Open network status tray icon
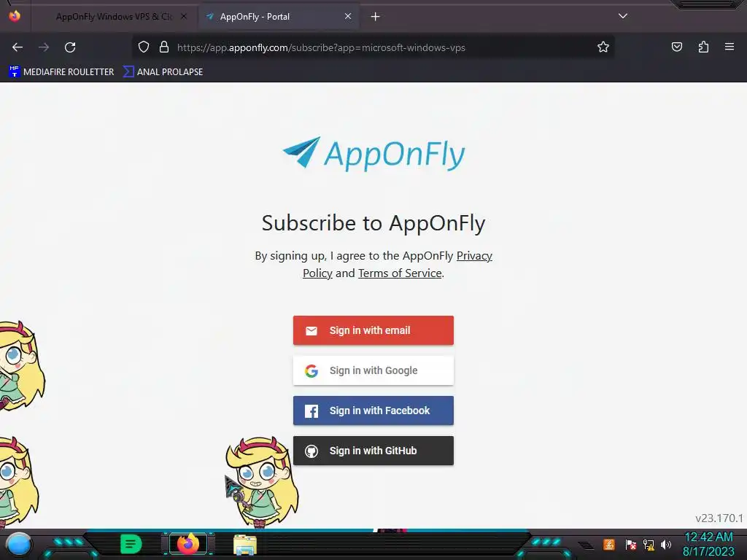 tap(649, 545)
